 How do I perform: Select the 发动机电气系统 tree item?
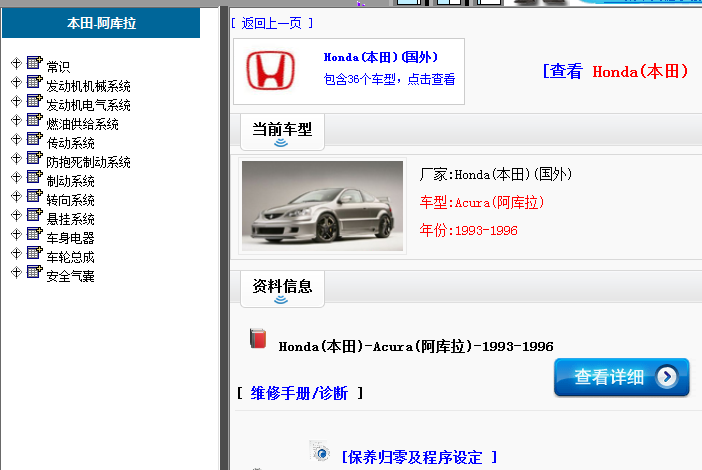(x=88, y=105)
